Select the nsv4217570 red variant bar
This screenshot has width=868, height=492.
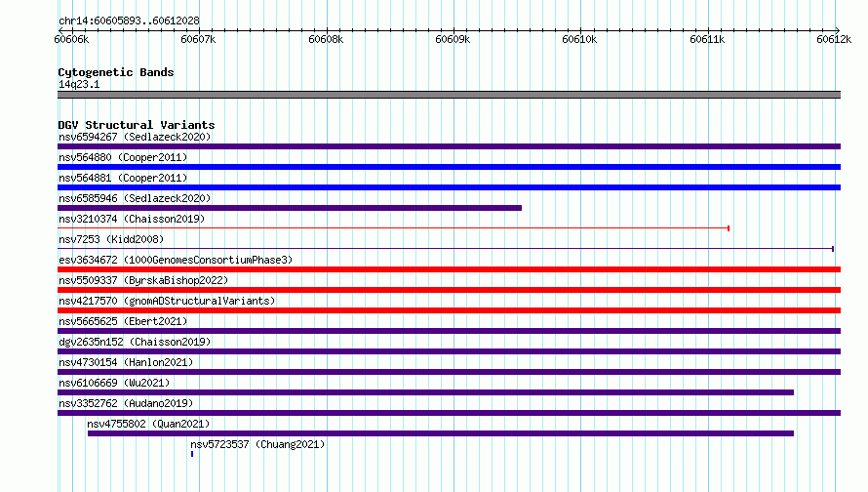(449, 310)
